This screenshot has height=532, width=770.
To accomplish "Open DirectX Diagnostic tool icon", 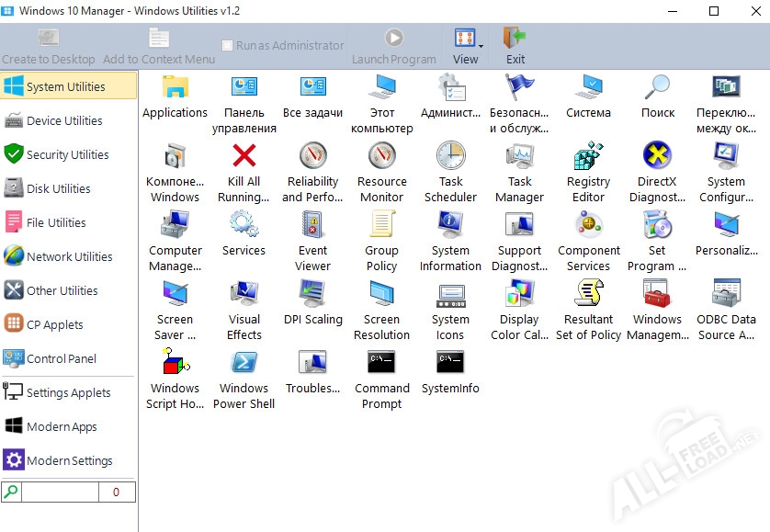I will (657, 156).
